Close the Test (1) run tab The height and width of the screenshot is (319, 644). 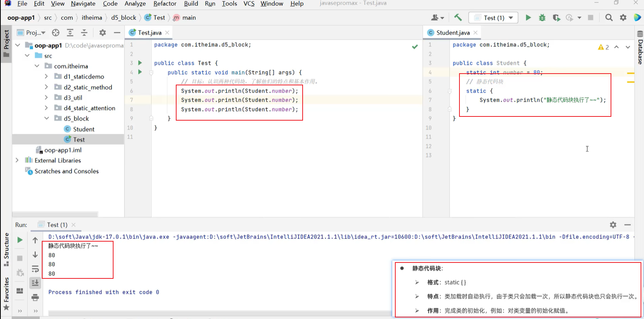73,225
